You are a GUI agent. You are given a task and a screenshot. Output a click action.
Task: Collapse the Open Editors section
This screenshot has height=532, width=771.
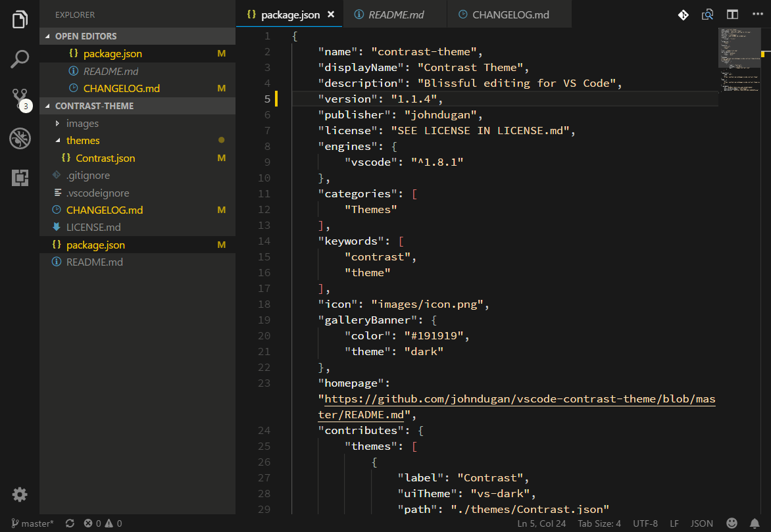137,36
